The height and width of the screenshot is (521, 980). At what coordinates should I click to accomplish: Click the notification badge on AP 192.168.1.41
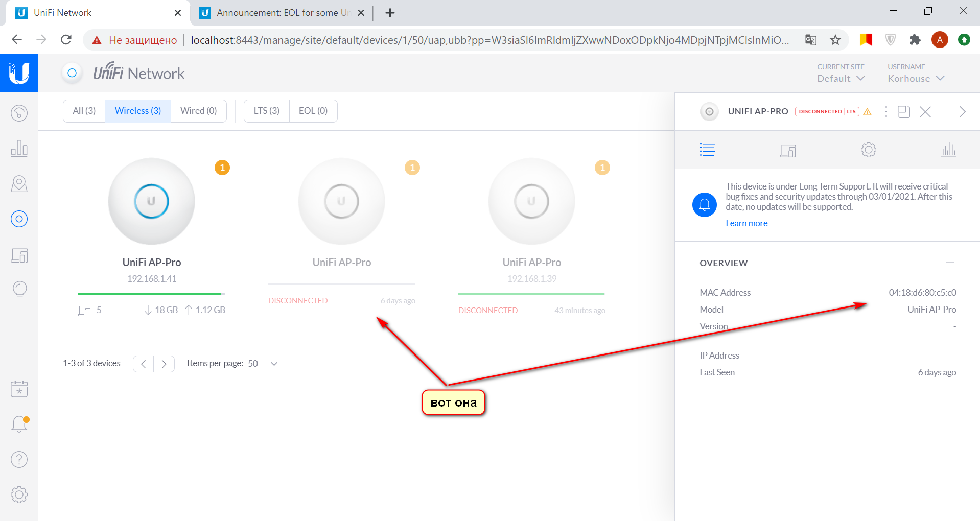pyautogui.click(x=222, y=168)
